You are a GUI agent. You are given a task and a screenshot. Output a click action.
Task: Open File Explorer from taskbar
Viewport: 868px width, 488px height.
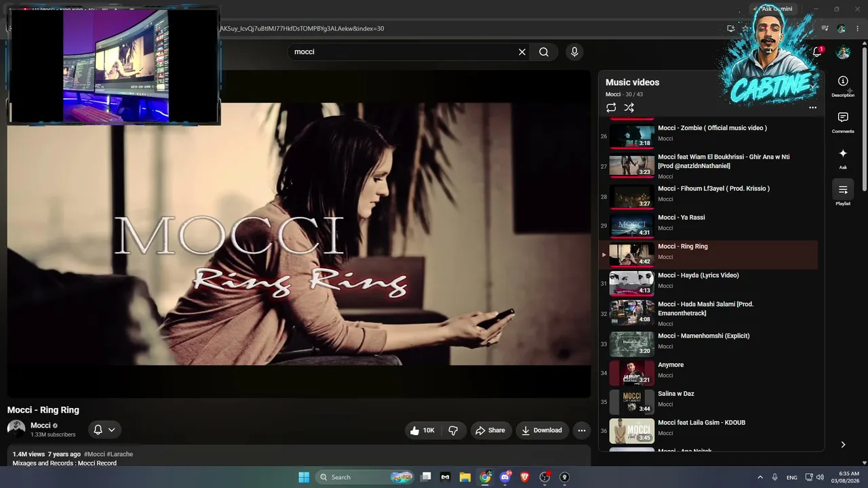pyautogui.click(x=465, y=477)
